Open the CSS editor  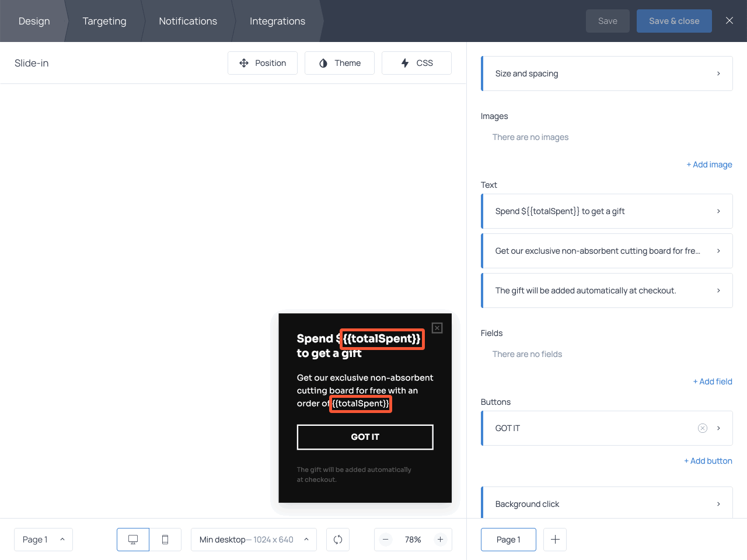416,62
